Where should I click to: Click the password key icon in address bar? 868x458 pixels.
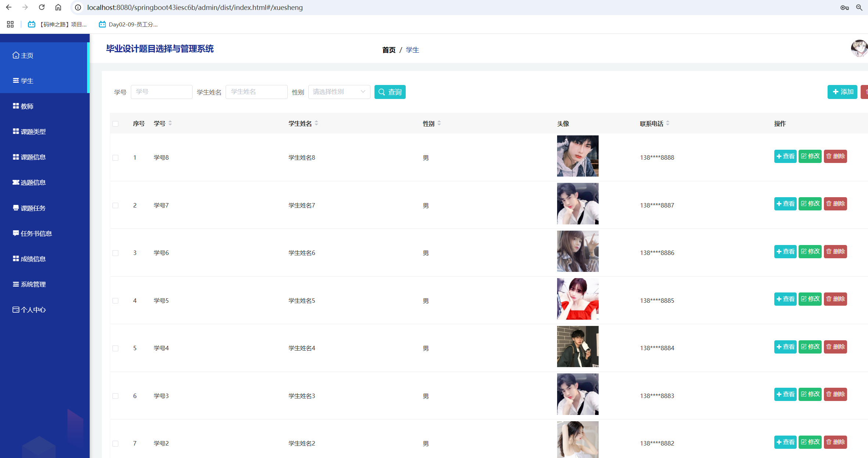[844, 7]
